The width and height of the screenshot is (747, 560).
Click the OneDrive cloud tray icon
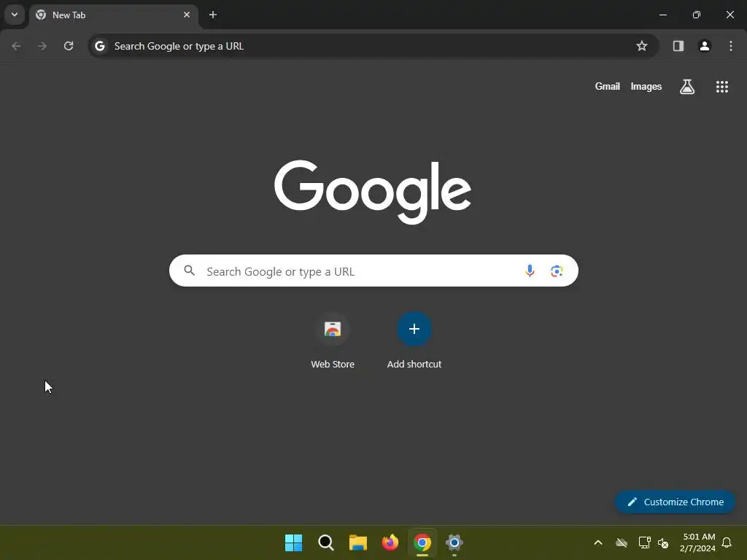[622, 542]
